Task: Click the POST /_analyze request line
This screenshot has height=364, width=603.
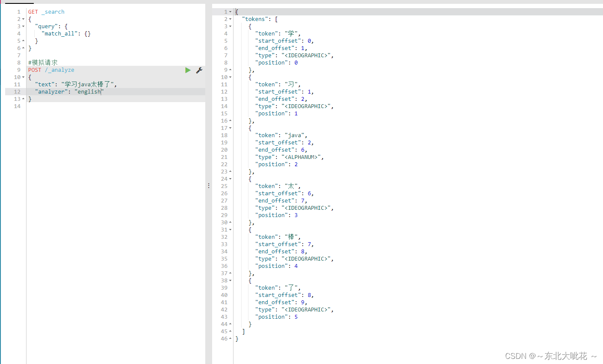Action: point(51,70)
